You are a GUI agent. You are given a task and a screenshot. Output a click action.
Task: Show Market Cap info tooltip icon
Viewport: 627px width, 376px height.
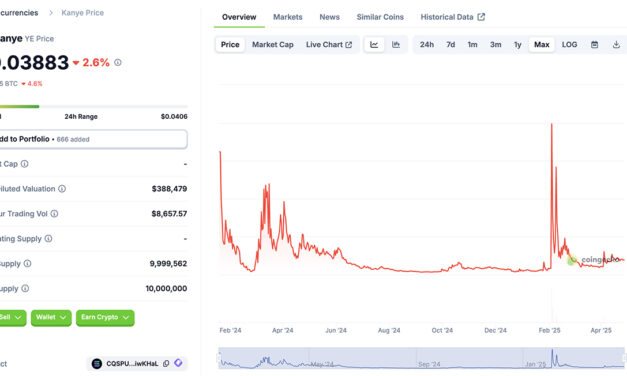click(x=24, y=164)
